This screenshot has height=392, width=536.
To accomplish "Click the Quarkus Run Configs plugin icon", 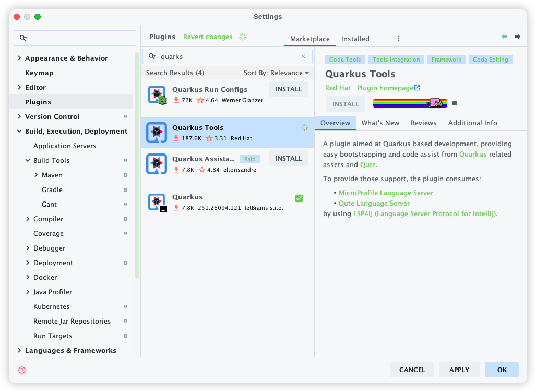I will [x=157, y=94].
